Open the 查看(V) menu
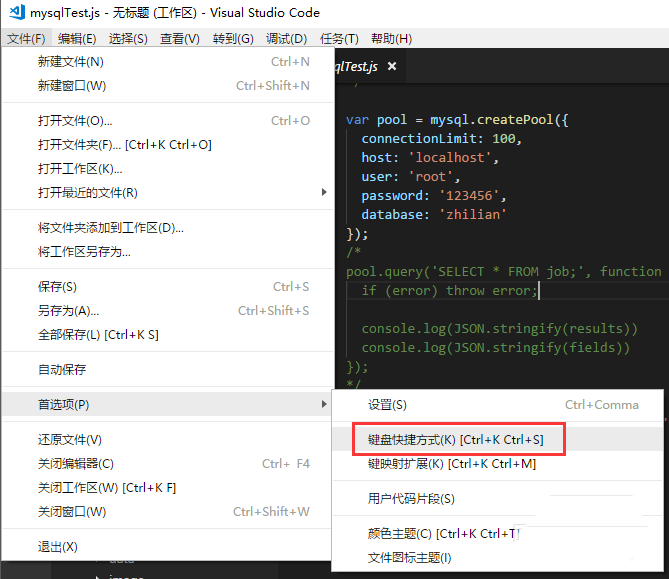669x579 pixels. pyautogui.click(x=180, y=39)
